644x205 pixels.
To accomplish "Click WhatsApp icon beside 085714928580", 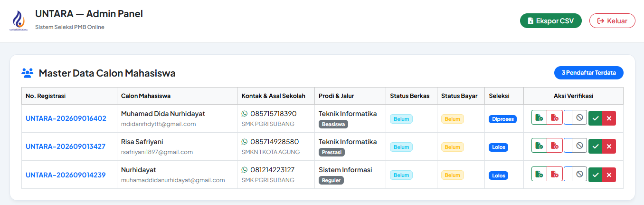I will pos(245,142).
